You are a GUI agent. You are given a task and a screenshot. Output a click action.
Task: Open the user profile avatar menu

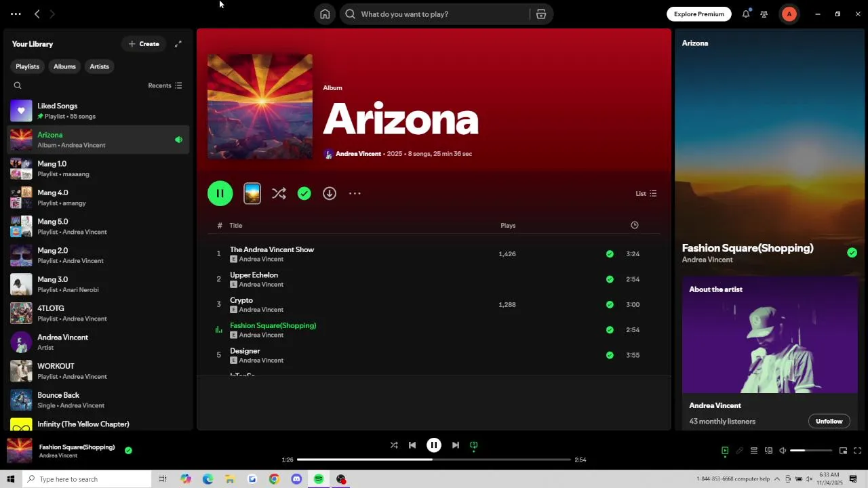coord(789,14)
